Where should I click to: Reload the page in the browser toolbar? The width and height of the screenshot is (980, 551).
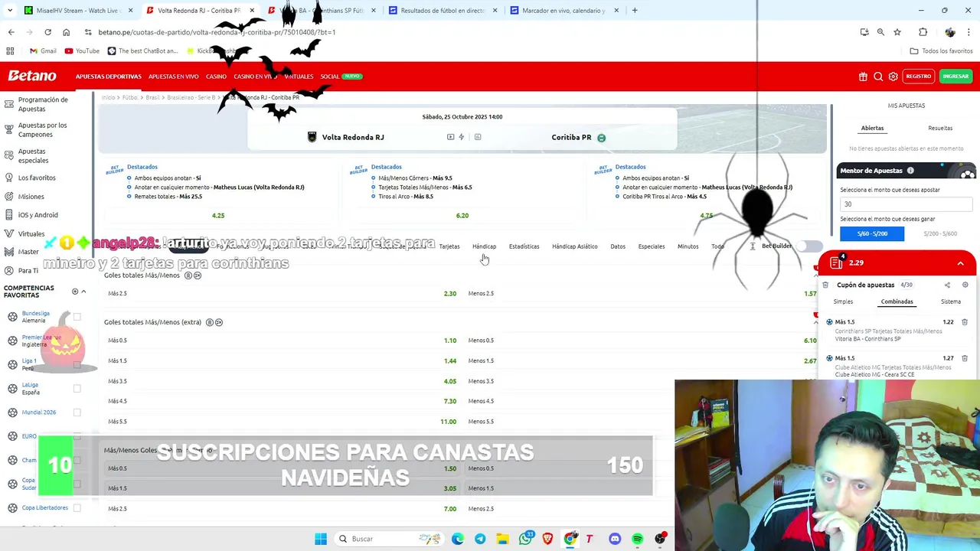[x=47, y=32]
